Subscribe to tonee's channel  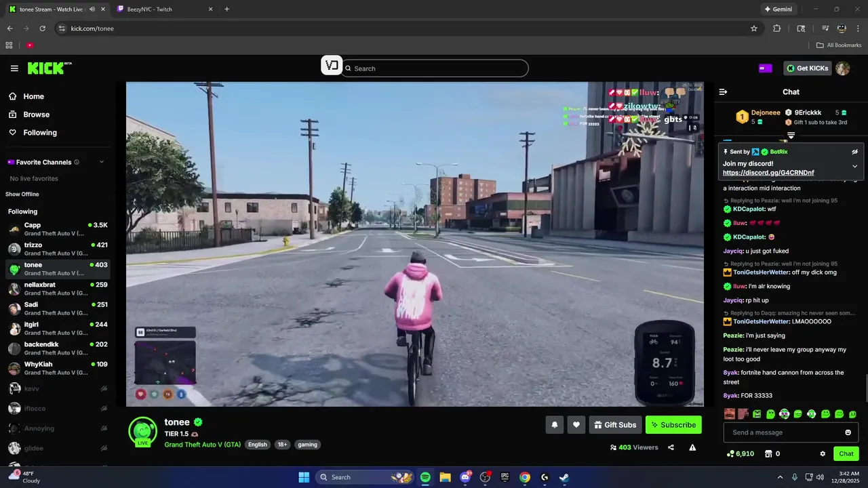point(673,425)
